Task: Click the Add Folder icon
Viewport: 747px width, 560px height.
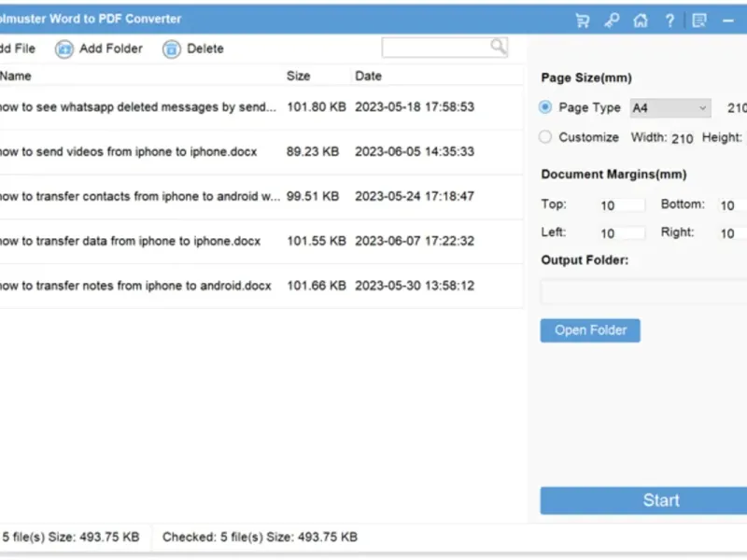Action: 63,49
